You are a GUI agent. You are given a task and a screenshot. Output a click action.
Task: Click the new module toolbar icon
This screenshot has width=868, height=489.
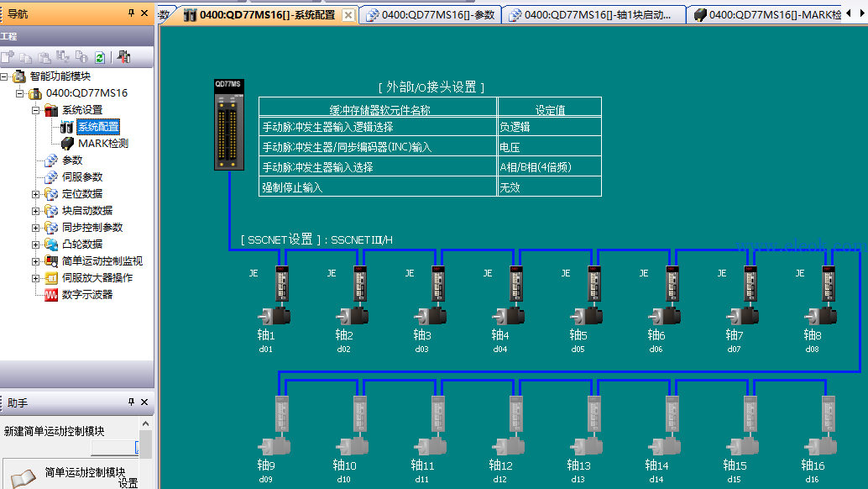click(x=8, y=57)
